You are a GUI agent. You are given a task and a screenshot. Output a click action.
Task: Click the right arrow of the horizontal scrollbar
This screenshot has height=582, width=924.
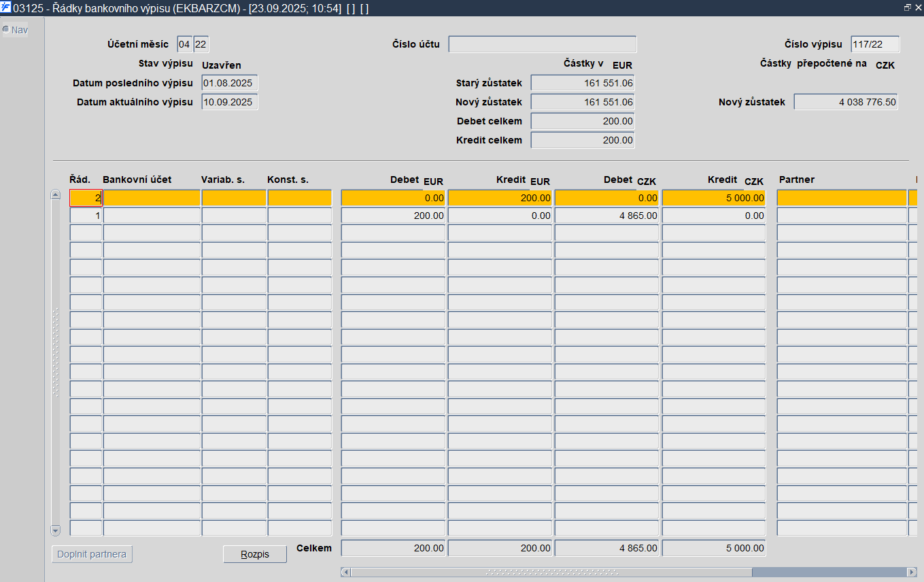pos(912,572)
